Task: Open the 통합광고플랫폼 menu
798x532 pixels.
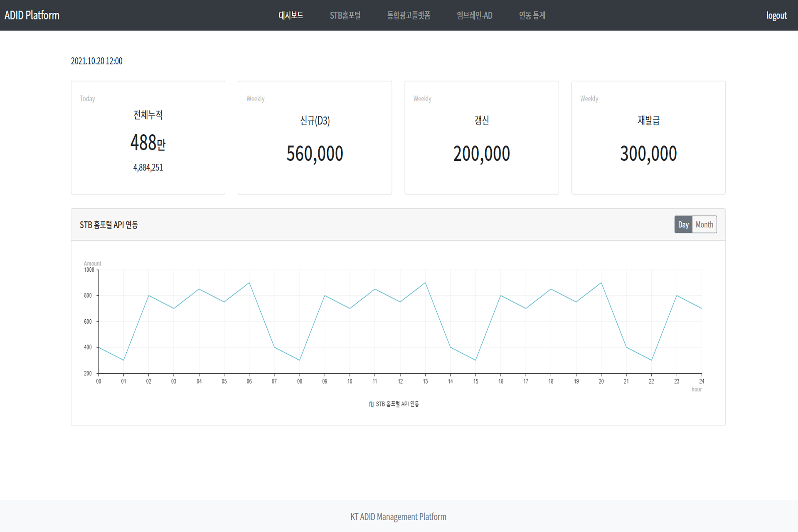Action: click(x=409, y=15)
